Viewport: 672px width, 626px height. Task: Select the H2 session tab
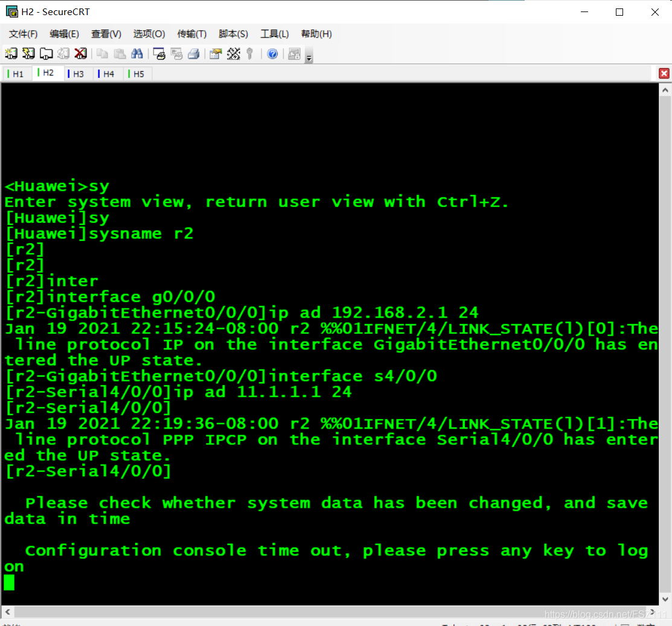pos(48,73)
